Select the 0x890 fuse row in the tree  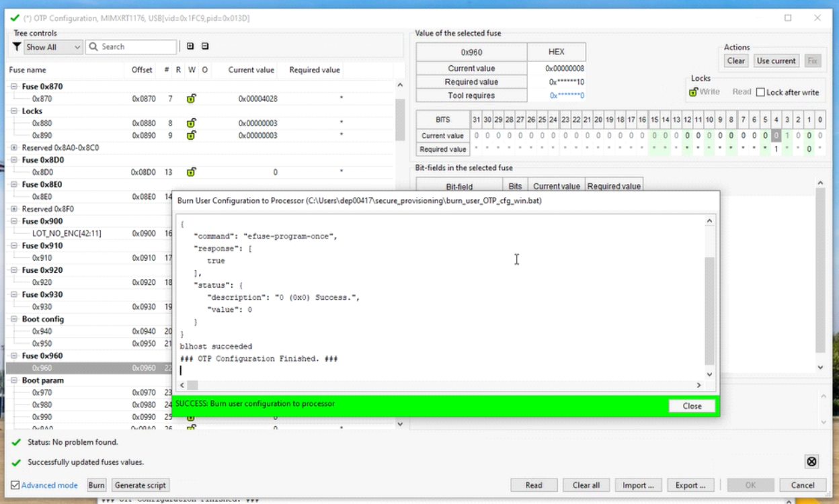pyautogui.click(x=42, y=136)
